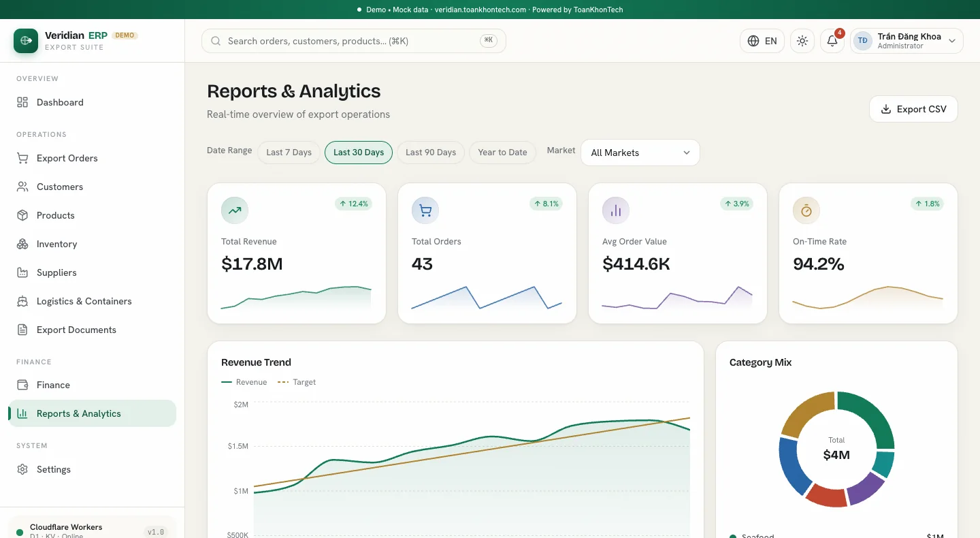Click the DEMO badge beside Veridian ERP
This screenshot has width=980, height=538.
pos(125,35)
